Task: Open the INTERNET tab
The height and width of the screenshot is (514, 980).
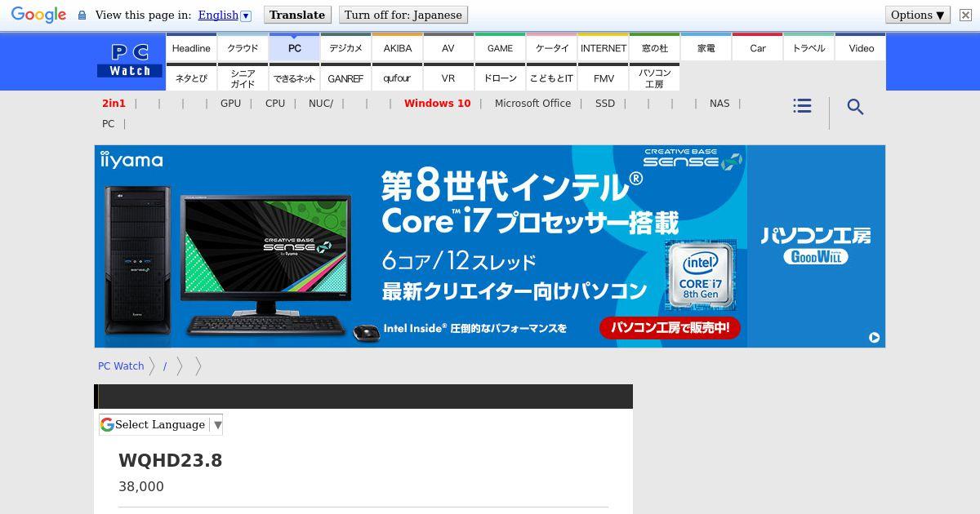Action: 604,48
